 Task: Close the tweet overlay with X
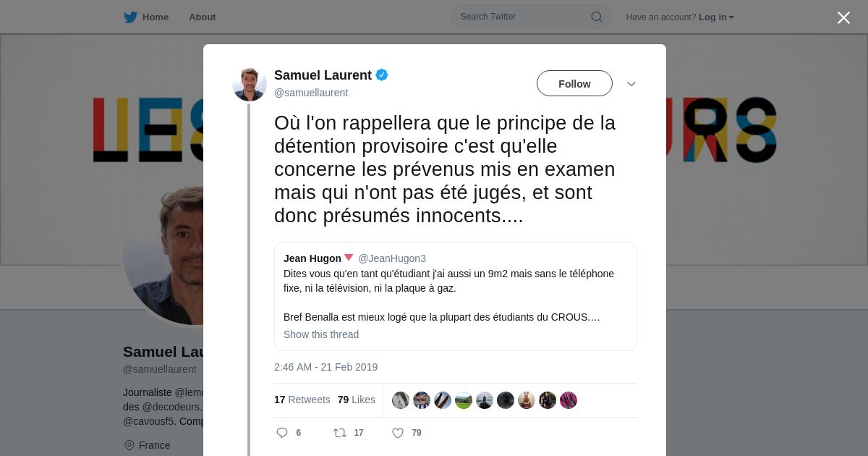tap(843, 17)
